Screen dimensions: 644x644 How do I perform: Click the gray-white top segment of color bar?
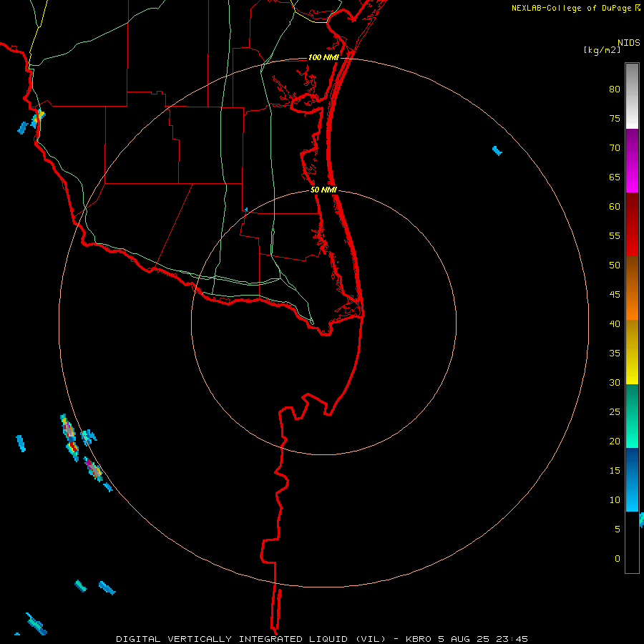tap(632, 96)
